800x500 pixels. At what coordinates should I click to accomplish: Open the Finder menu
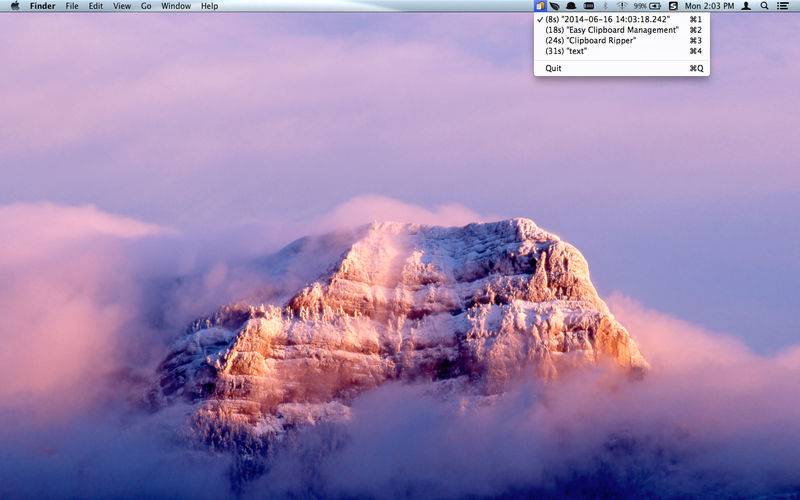pos(44,6)
